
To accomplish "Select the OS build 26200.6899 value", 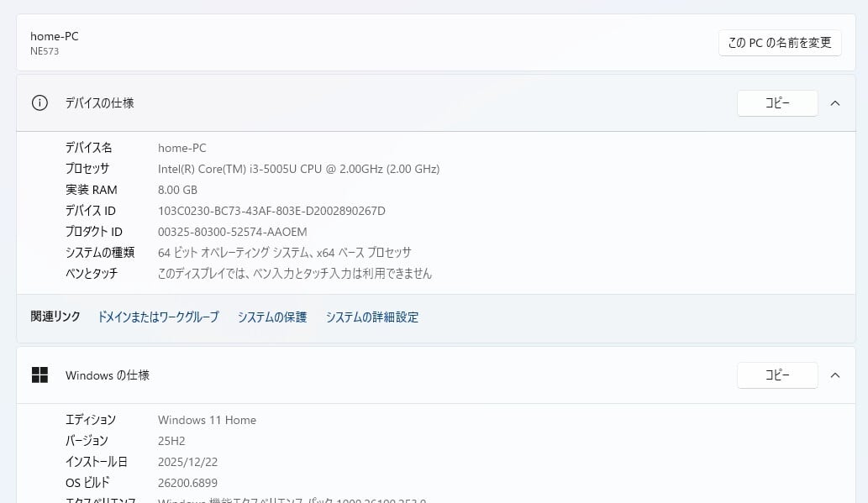I will pyautogui.click(x=187, y=483).
